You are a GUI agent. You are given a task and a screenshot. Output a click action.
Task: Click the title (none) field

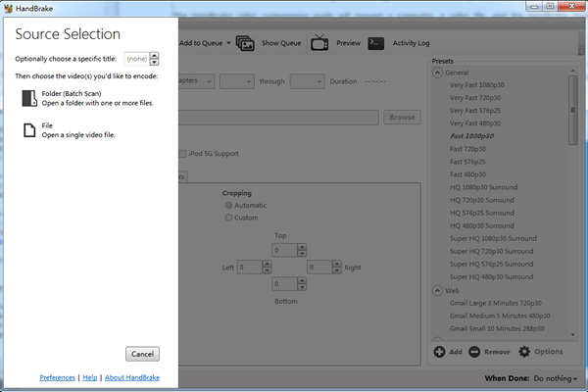[x=137, y=59]
